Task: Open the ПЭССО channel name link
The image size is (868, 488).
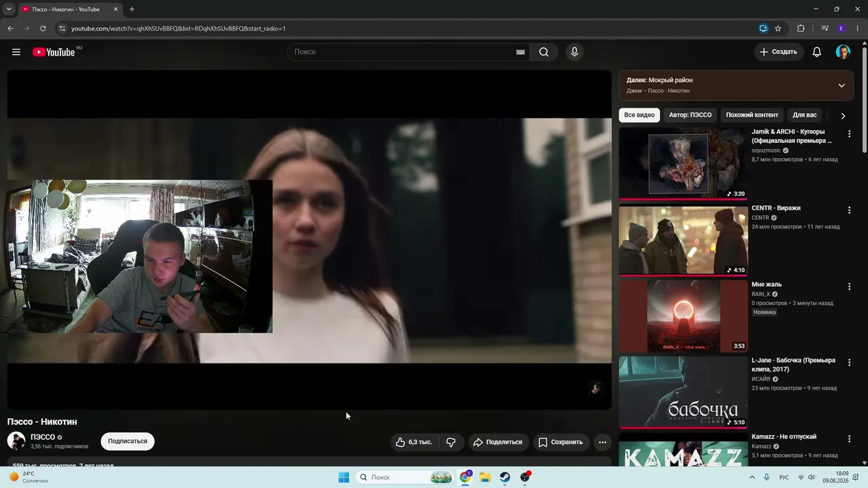Action: click(43, 437)
